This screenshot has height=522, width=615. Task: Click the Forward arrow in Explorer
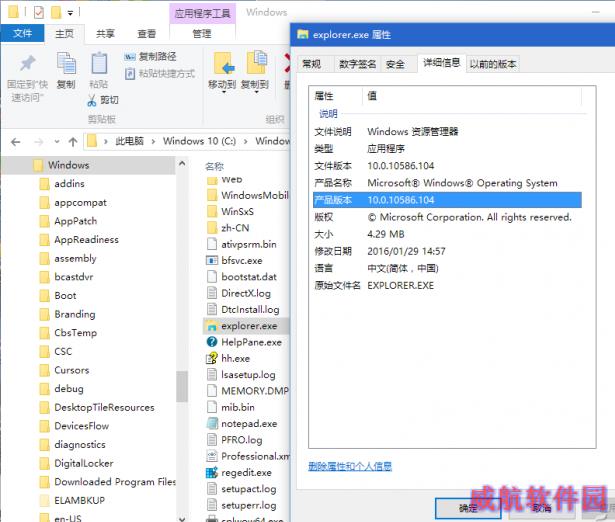click(38, 142)
